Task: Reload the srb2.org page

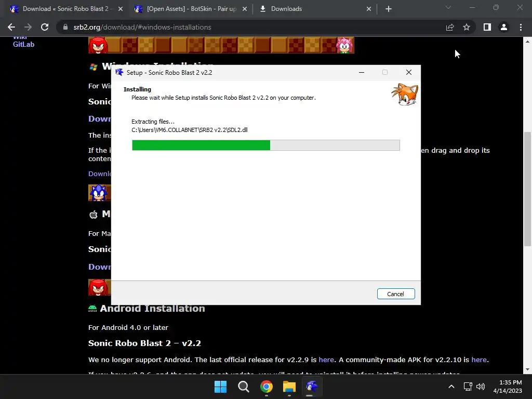Action: (x=45, y=27)
